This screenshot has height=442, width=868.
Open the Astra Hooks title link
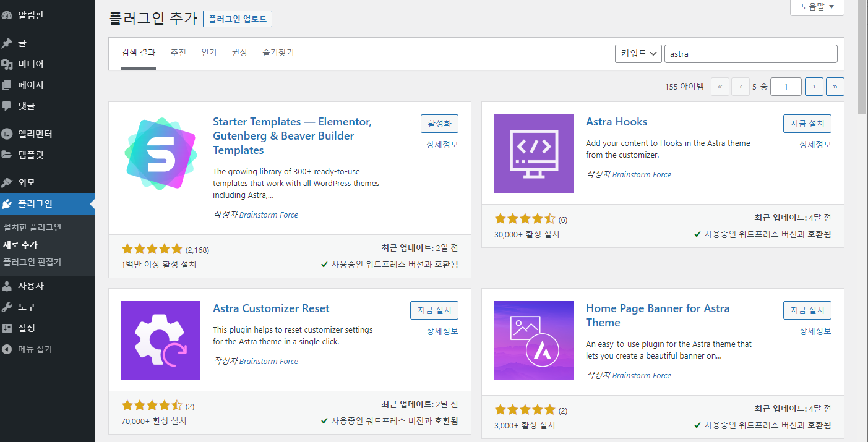coord(616,122)
